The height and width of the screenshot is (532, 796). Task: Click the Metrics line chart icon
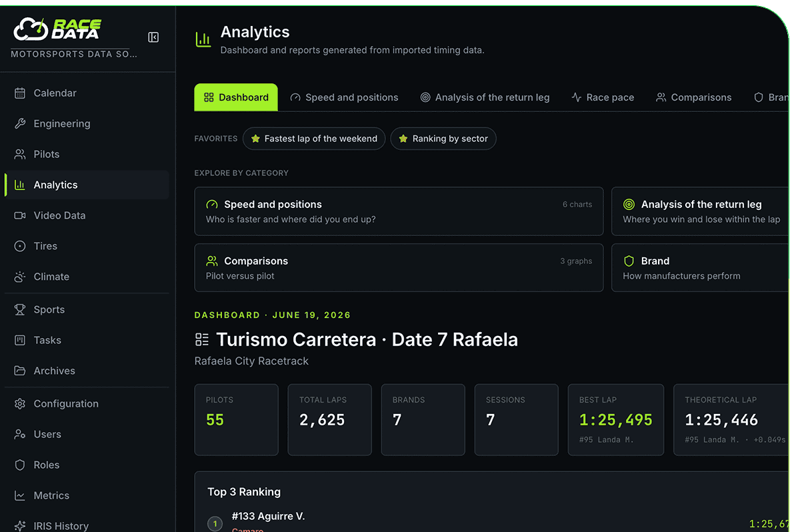coord(20,495)
